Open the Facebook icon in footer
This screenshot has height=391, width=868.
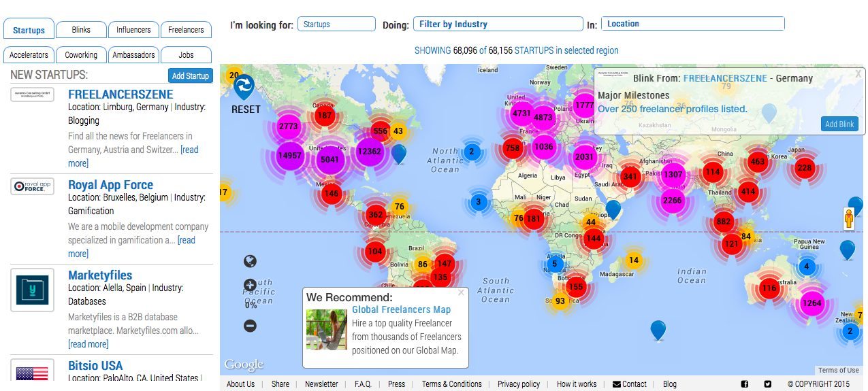tap(744, 384)
